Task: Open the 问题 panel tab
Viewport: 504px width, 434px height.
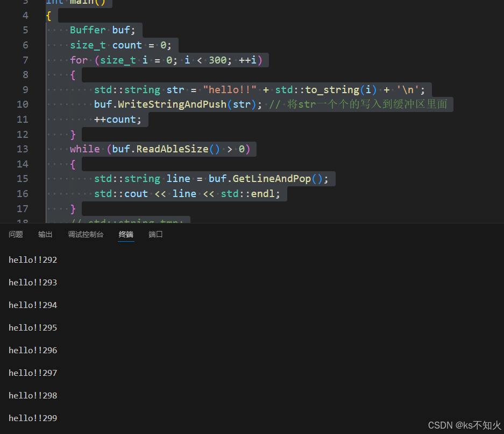Action: point(16,235)
